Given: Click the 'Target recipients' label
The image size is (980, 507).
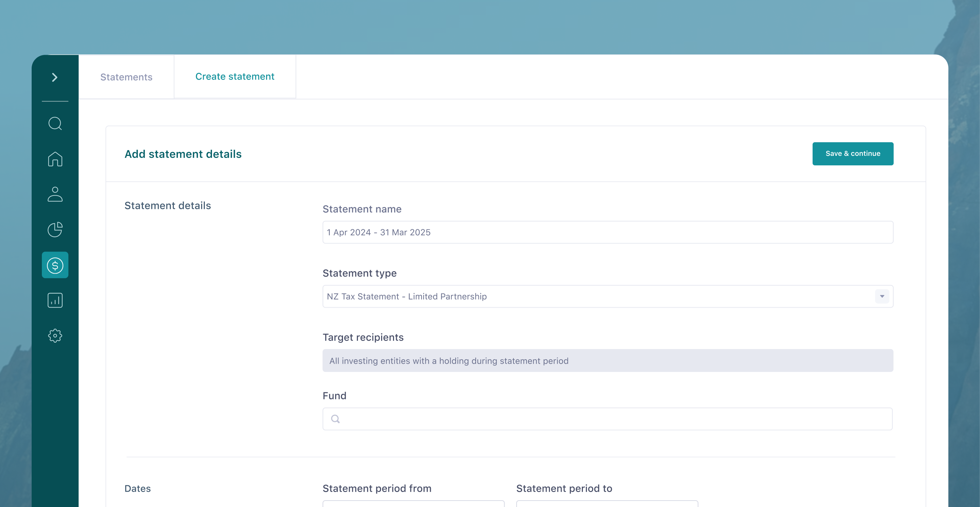Looking at the screenshot, I should tap(363, 337).
